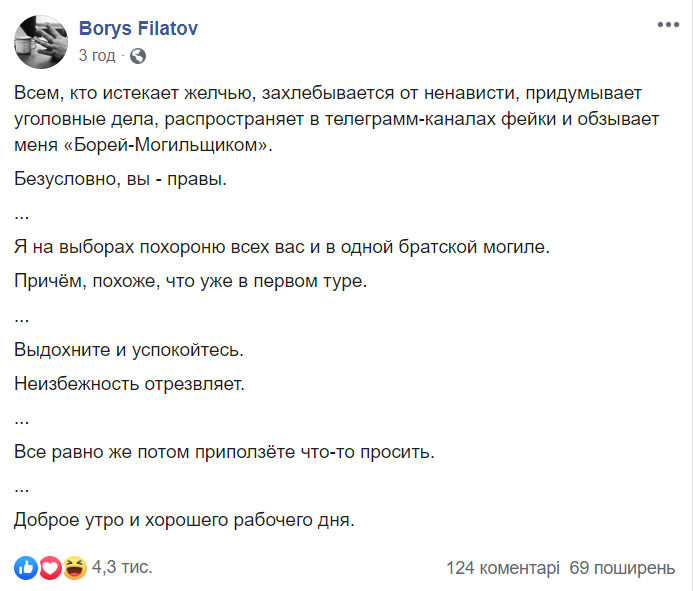Click the blue Like reaction icon
Image resolution: width=693 pixels, height=591 pixels.
26,568
